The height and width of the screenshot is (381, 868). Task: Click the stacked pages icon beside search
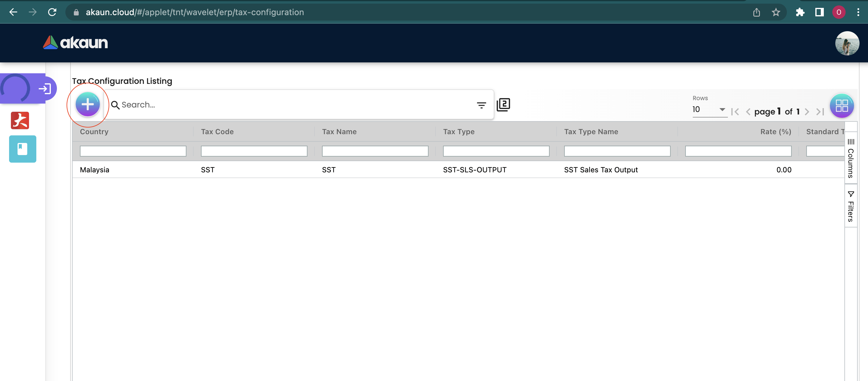coord(503,104)
